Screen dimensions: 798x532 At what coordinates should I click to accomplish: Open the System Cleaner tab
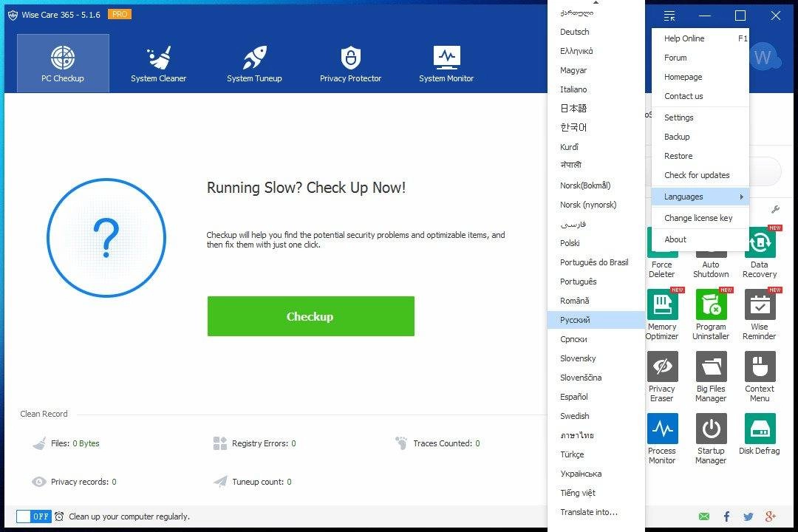[x=158, y=63]
